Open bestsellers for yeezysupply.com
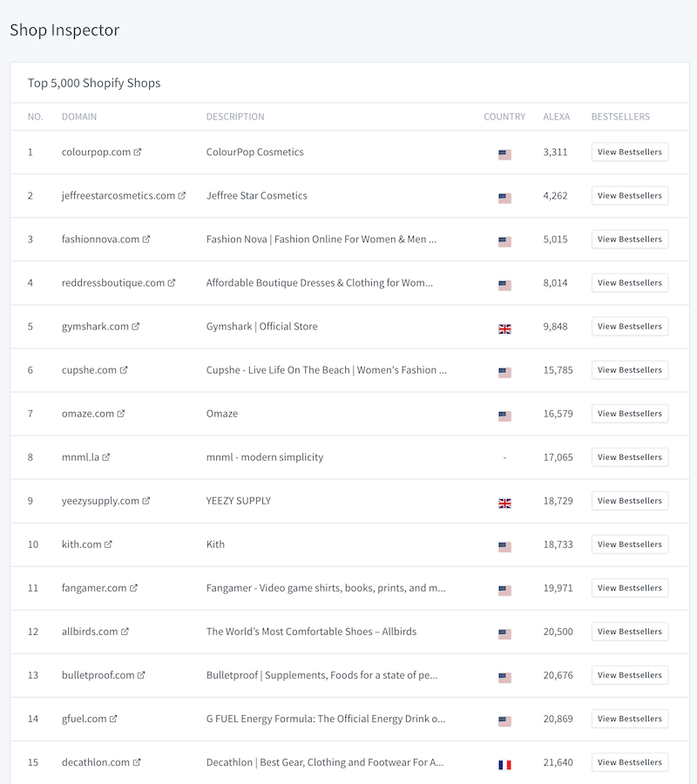The width and height of the screenshot is (697, 784). [629, 500]
